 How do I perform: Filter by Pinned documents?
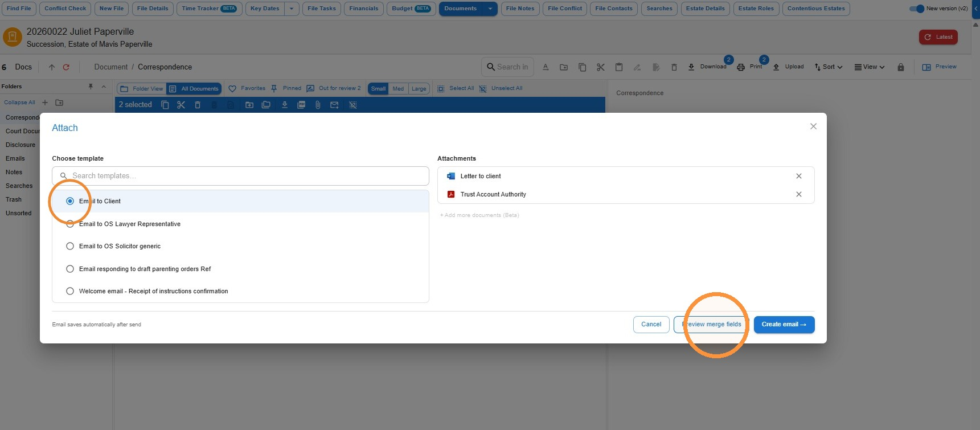[x=286, y=88]
